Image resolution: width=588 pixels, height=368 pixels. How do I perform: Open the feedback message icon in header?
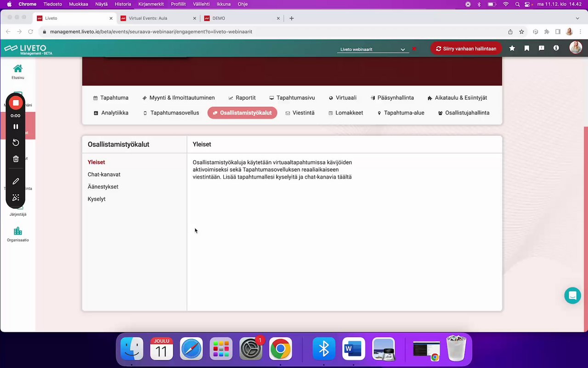point(542,48)
